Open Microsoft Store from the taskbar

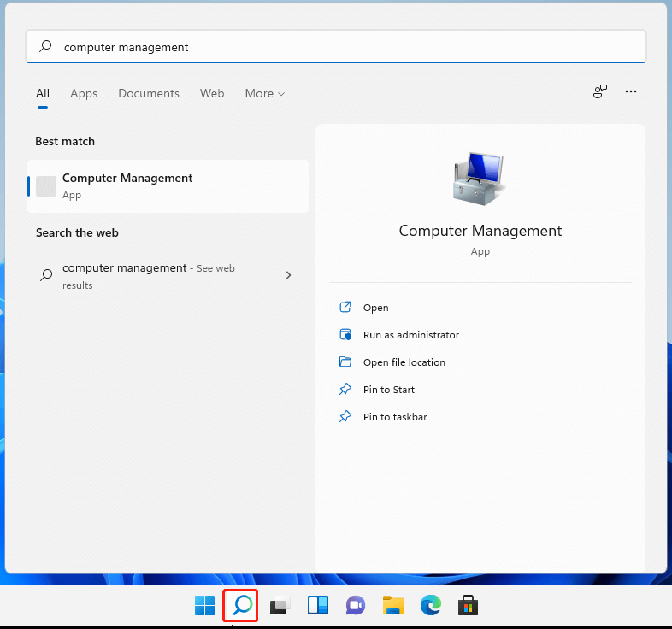point(468,605)
